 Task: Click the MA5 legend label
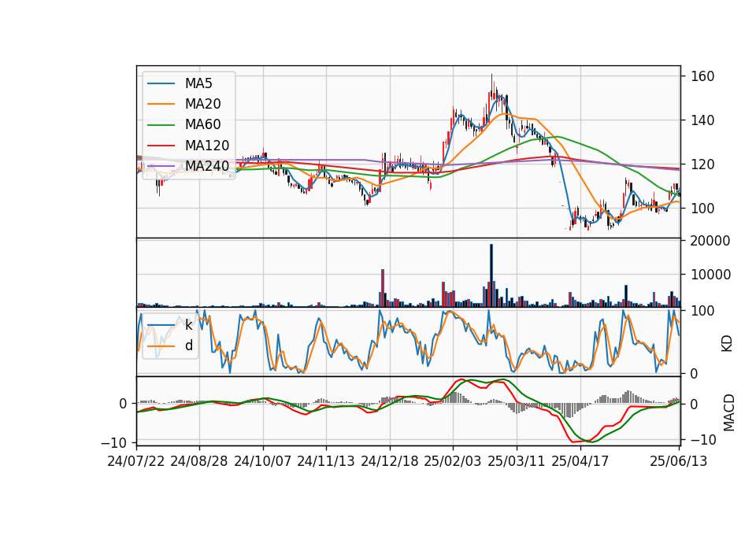coord(198,83)
